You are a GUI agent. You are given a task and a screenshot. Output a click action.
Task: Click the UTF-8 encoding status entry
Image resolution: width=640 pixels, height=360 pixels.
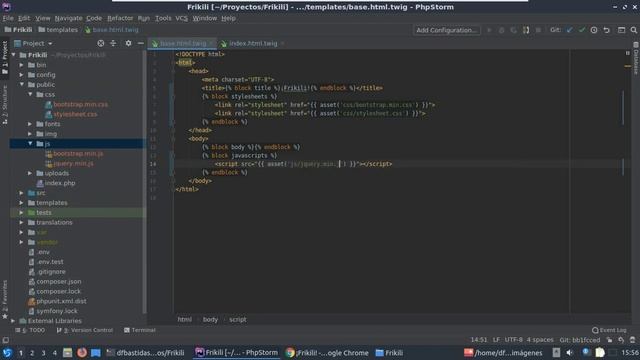pos(513,340)
